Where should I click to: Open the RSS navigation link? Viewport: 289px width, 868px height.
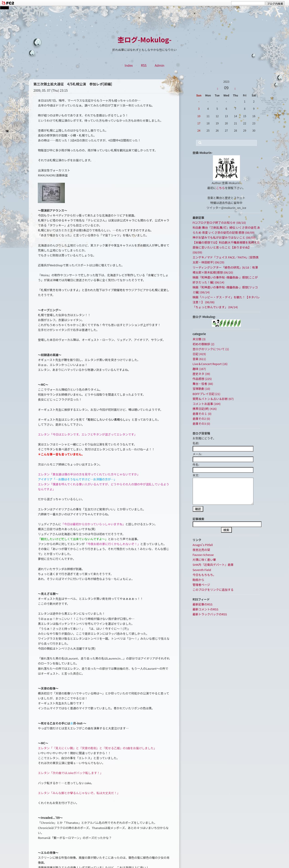tap(144, 65)
